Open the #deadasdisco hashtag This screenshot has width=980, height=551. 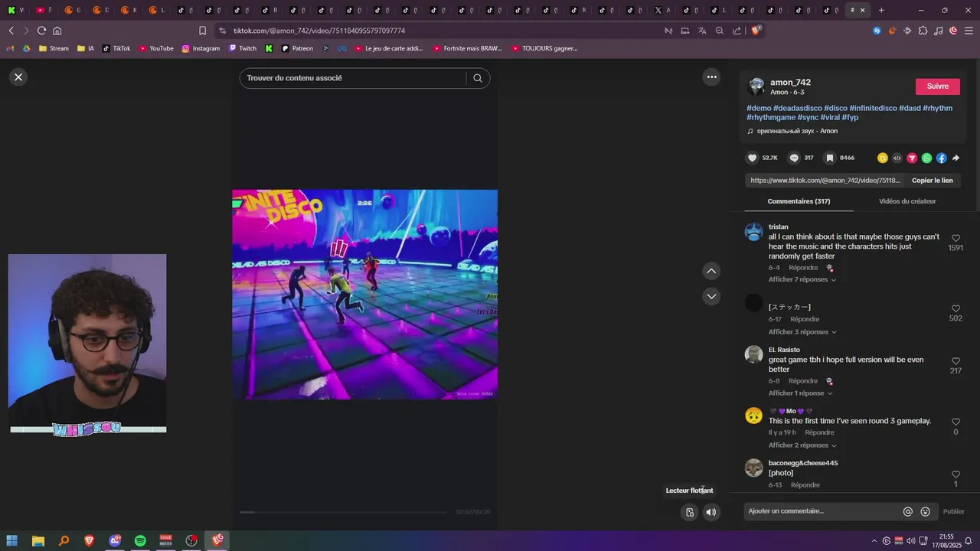point(797,108)
